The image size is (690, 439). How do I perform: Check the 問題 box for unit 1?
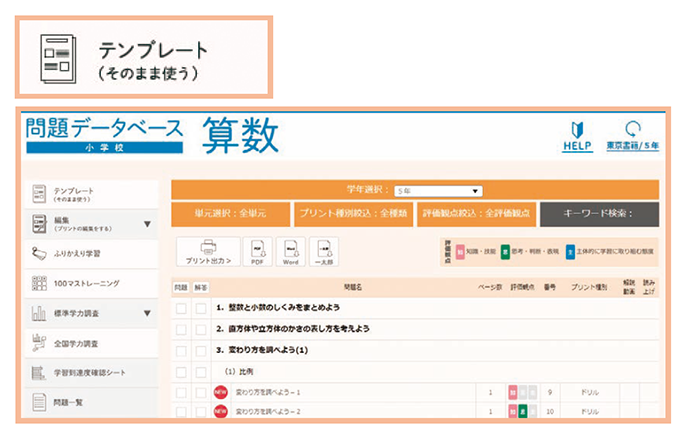click(181, 308)
